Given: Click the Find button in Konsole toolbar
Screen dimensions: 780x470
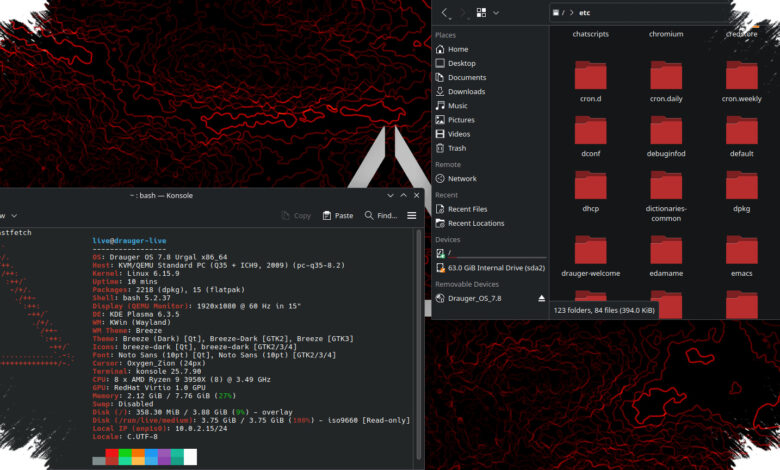Looking at the screenshot, I should (381, 215).
